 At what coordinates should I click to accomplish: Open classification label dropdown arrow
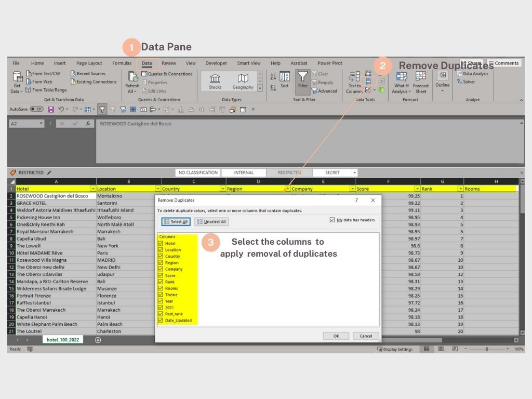[x=354, y=172]
